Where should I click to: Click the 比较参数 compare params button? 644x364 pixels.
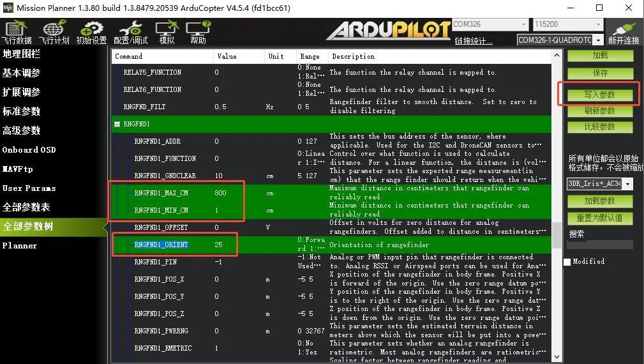pyautogui.click(x=600, y=127)
